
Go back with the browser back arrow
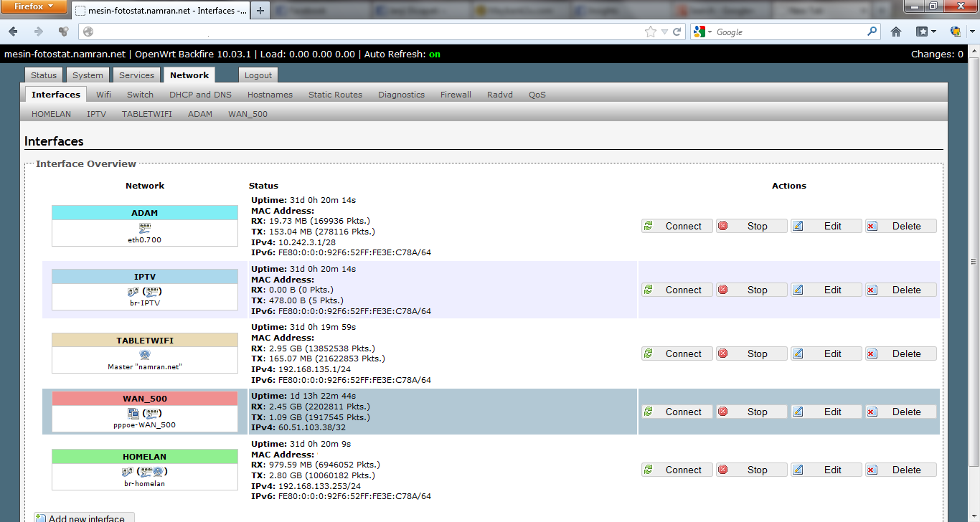click(x=14, y=32)
